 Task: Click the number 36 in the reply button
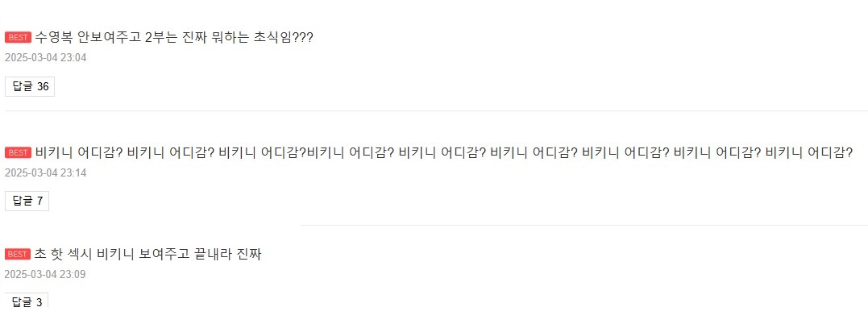point(43,86)
